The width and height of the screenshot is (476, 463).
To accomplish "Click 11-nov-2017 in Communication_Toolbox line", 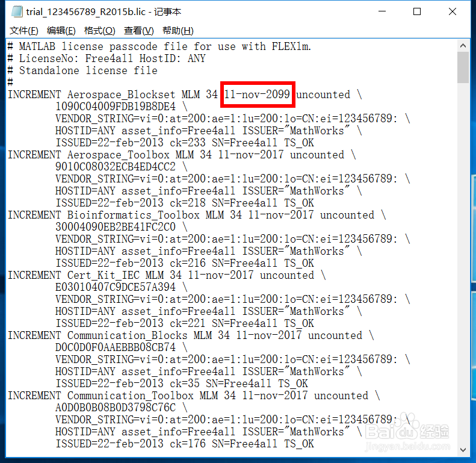I will click(x=275, y=395).
